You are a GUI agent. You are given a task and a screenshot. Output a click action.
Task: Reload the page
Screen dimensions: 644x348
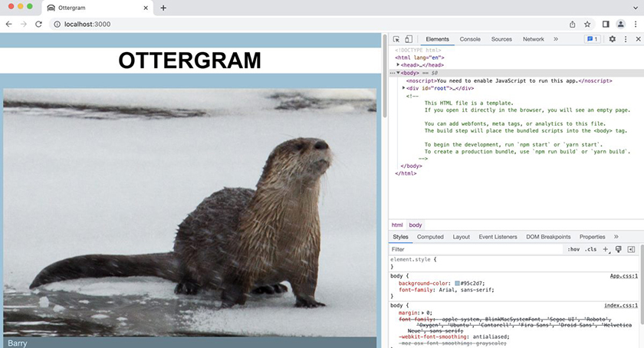38,25
